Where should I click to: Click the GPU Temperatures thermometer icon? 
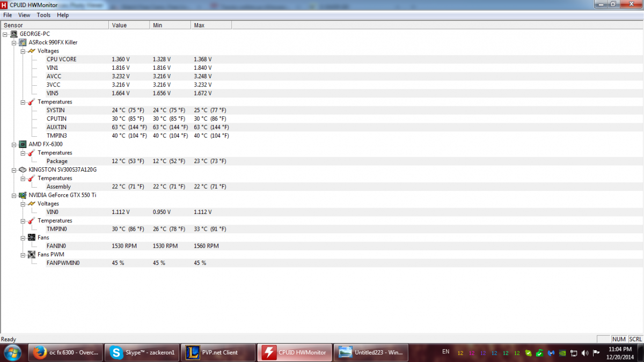(32, 220)
